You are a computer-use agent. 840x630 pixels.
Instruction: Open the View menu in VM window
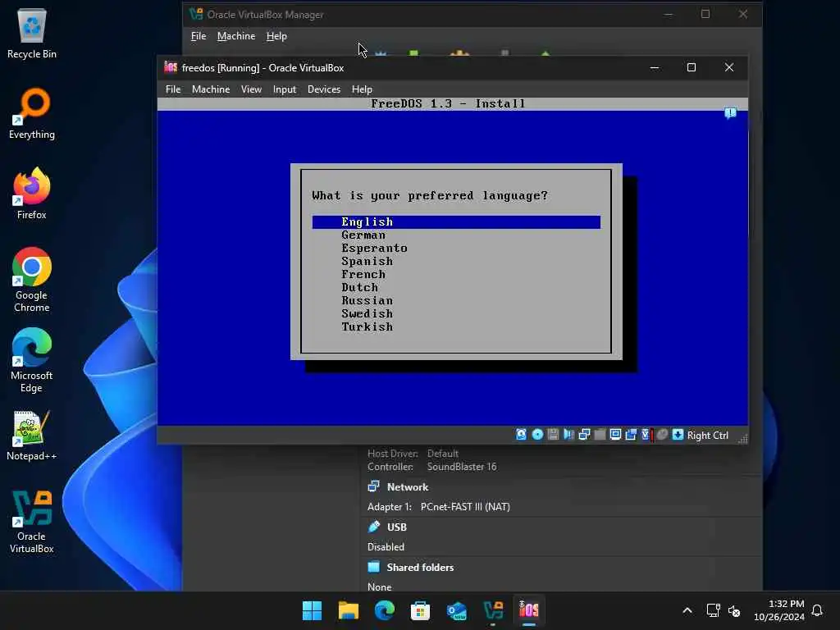[251, 89]
